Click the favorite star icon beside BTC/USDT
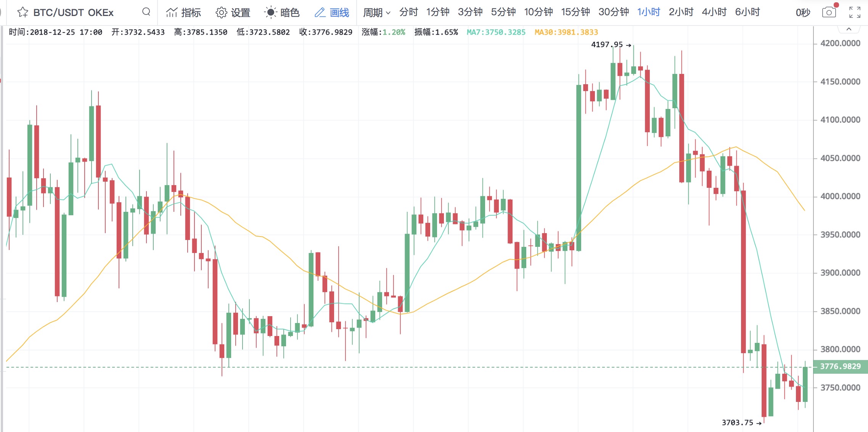868x432 pixels. point(23,13)
